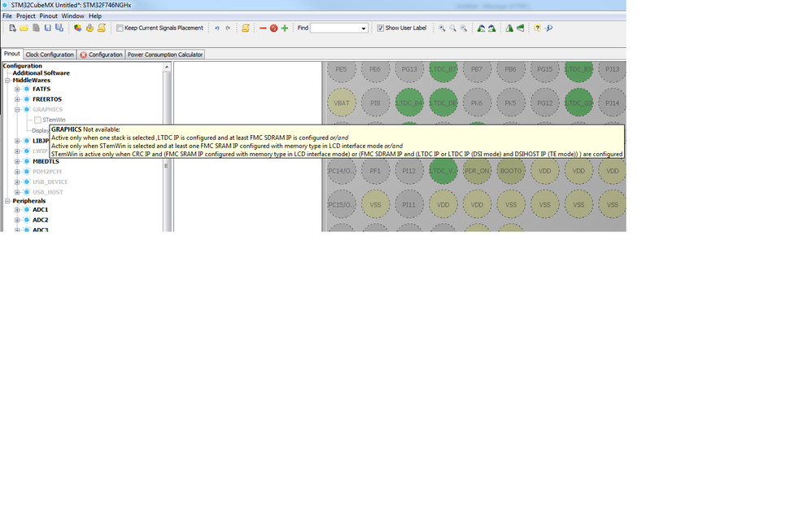Viewport: 812px width, 525px height.
Task: Switch to the Configuration tab
Action: click(101, 55)
